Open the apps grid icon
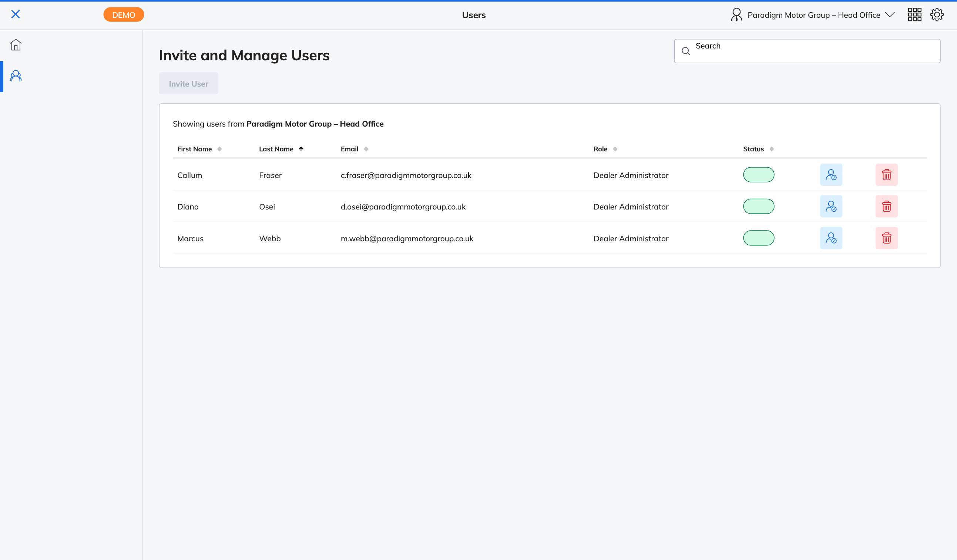Screen dimensions: 957x560 point(914,15)
